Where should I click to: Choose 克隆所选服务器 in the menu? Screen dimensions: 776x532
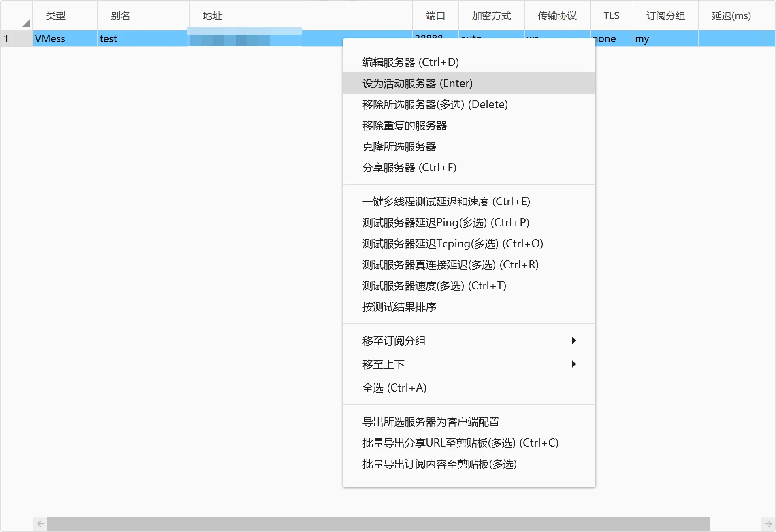pos(399,147)
